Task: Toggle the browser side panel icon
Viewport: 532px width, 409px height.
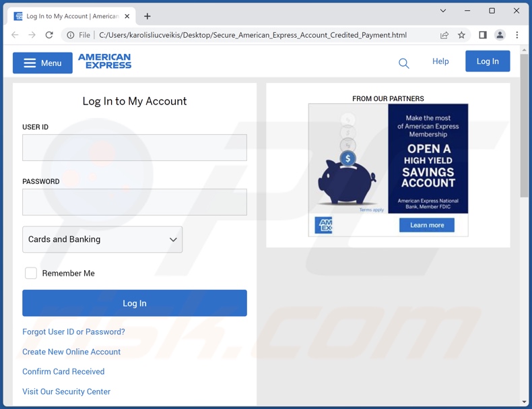Action: point(483,35)
